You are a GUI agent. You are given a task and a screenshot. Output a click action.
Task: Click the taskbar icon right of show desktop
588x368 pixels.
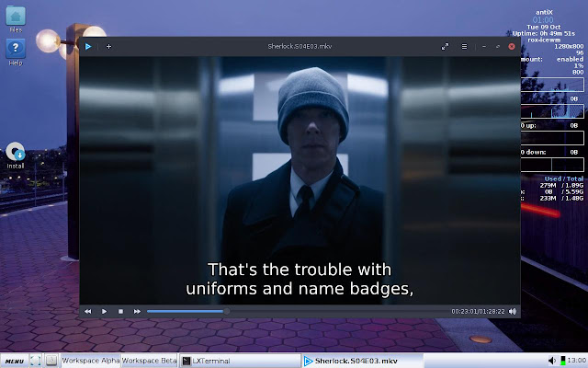(51, 361)
